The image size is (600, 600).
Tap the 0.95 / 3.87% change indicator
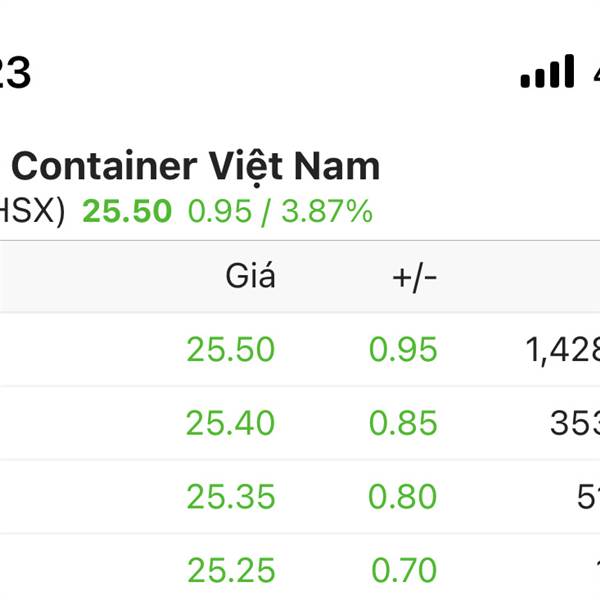pos(280,211)
